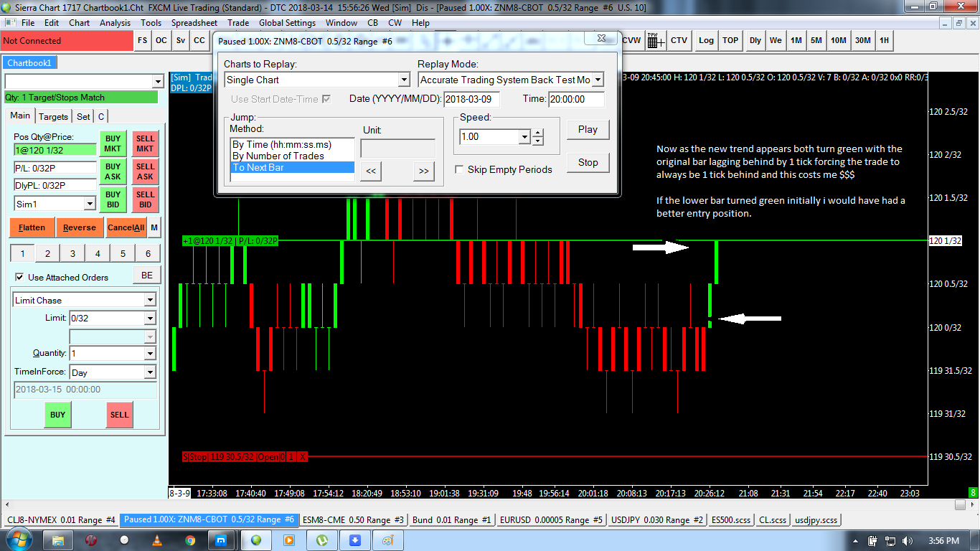Click the TWW chart grid icon
Viewport: 980px width, 551px height.
pos(656,40)
